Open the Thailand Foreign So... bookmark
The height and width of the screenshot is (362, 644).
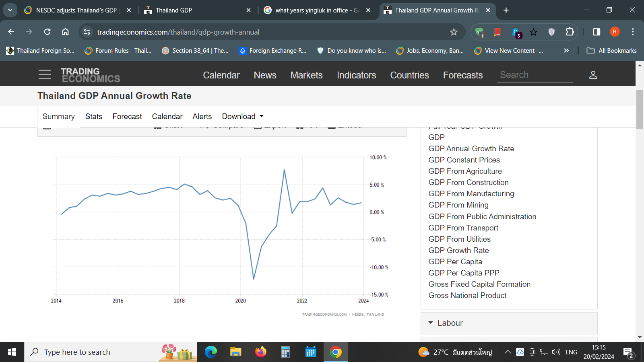click(40, 50)
